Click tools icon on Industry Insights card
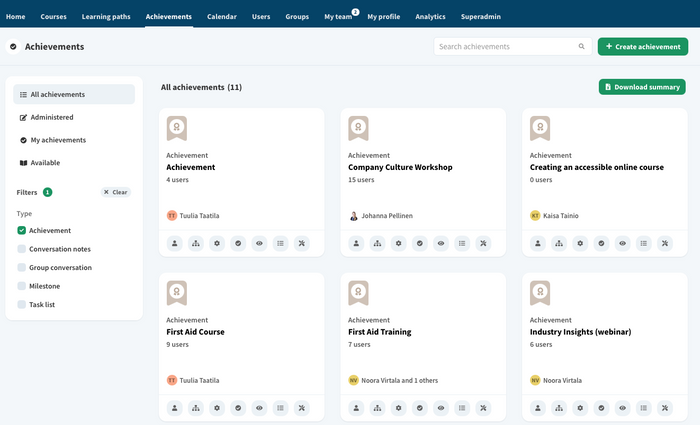This screenshot has width=700, height=425. point(664,408)
